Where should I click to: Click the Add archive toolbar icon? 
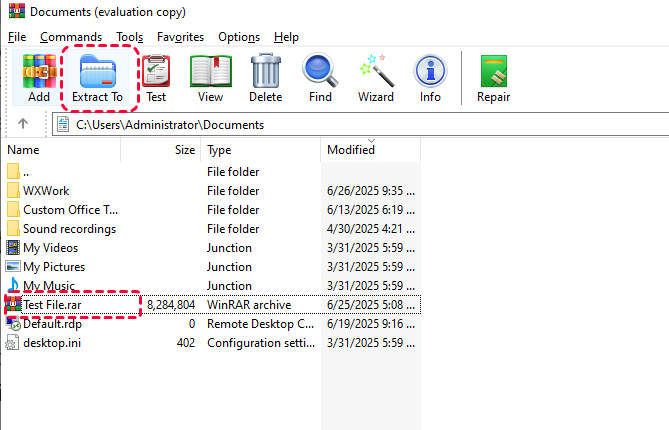click(x=39, y=78)
